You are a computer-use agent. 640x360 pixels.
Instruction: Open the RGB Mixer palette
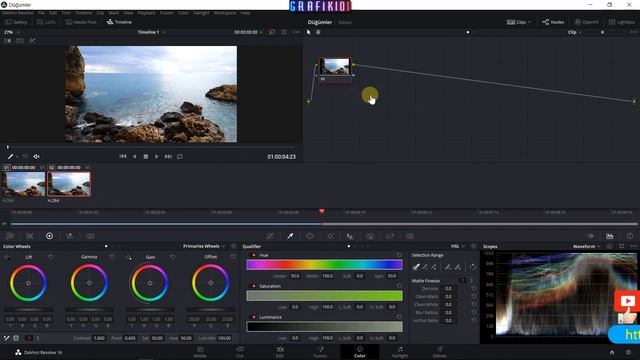point(69,236)
